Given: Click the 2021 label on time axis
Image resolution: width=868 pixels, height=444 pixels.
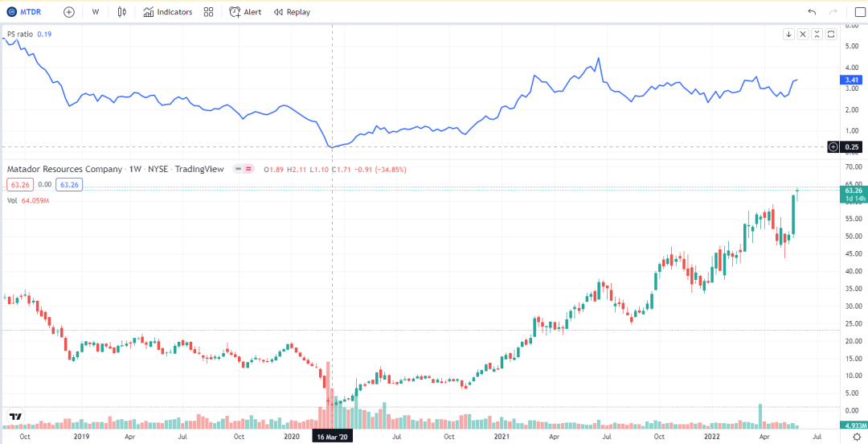Looking at the screenshot, I should click(501, 437).
